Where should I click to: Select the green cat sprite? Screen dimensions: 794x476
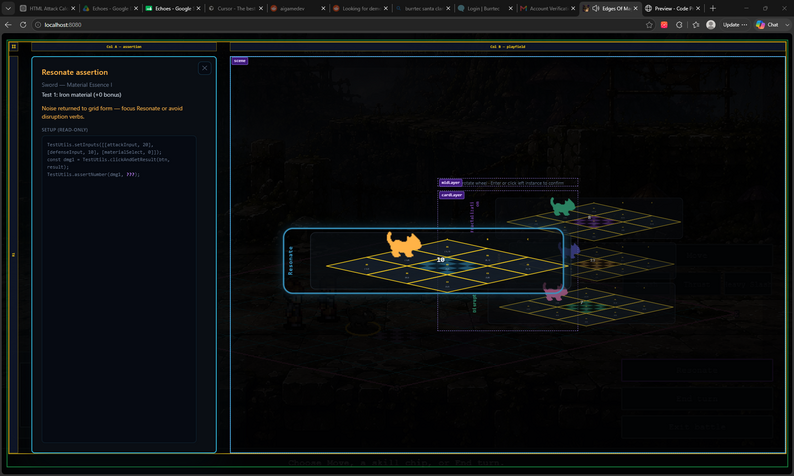tap(562, 206)
